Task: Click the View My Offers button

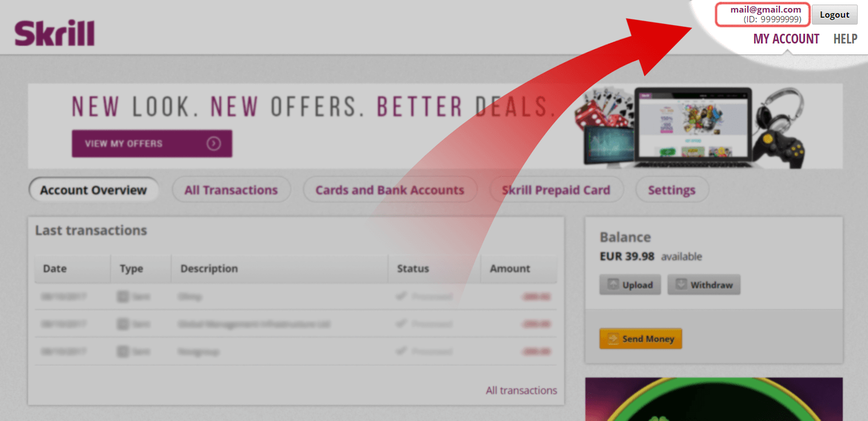Action: tap(152, 144)
